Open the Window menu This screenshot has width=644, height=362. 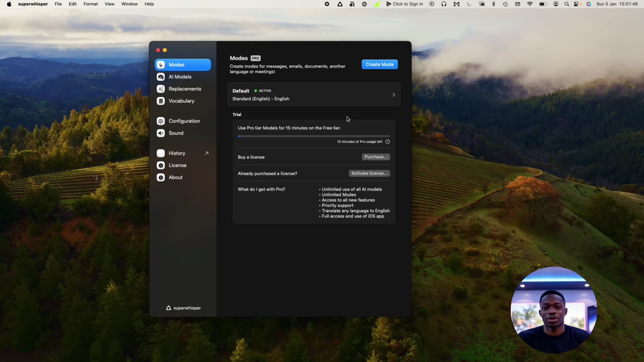[129, 4]
